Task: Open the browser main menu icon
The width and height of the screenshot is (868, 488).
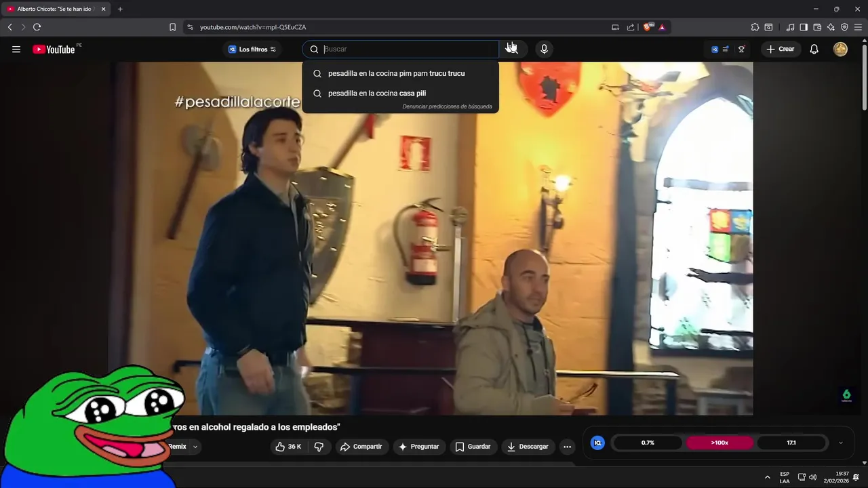Action: click(x=858, y=27)
